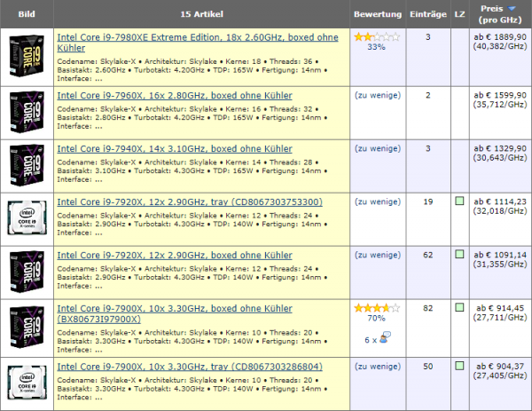Click the i9-7940X box image
Screen dimensions: 532x411
(26, 164)
